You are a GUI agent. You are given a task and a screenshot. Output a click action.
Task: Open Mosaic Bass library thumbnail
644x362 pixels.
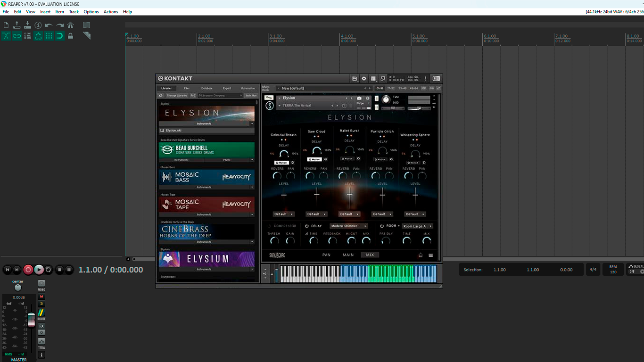coord(206,177)
